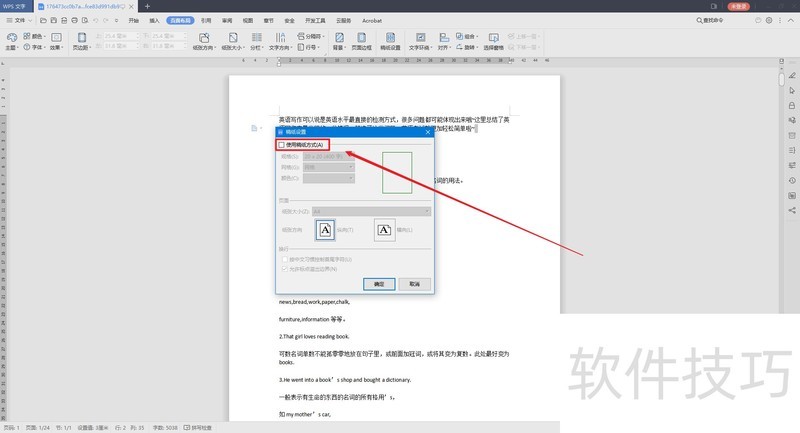The width and height of the screenshot is (800, 433).
Task: Open the 规格 grid specification dropdown
Action: click(329, 156)
